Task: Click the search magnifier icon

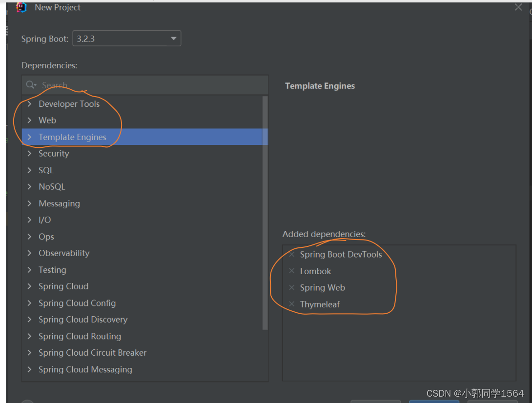Action: (x=31, y=85)
